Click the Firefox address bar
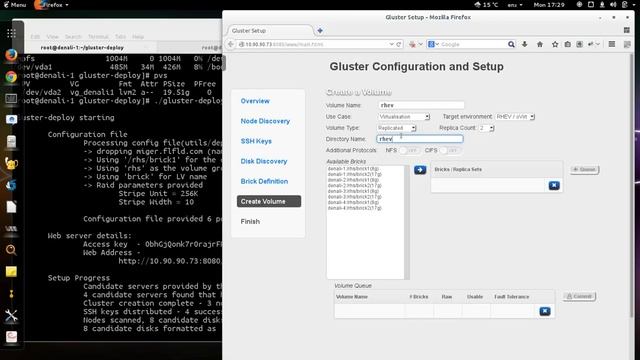The height and width of the screenshot is (360, 640). point(314,44)
